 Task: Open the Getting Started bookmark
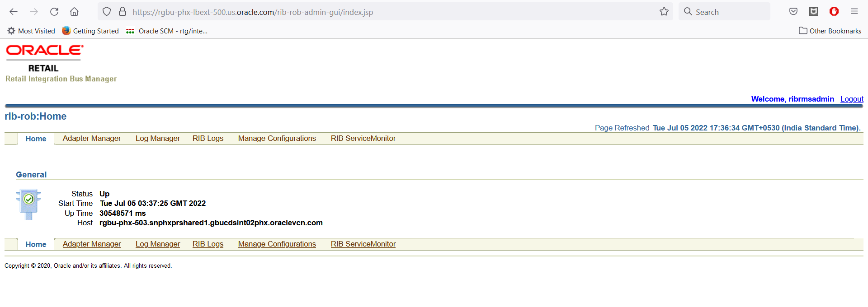[90, 31]
